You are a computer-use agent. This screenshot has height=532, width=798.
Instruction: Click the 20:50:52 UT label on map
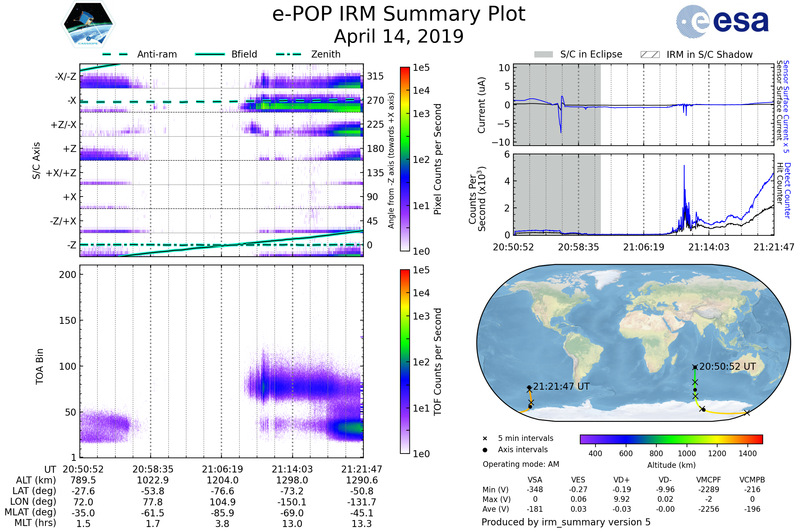(x=728, y=367)
